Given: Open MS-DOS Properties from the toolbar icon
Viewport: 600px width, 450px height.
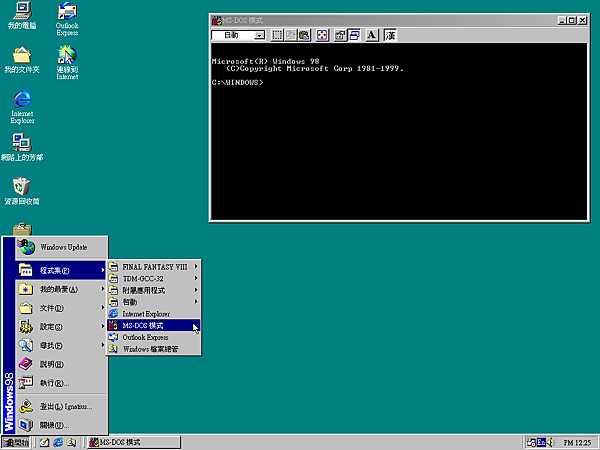Looking at the screenshot, I should click(340, 36).
